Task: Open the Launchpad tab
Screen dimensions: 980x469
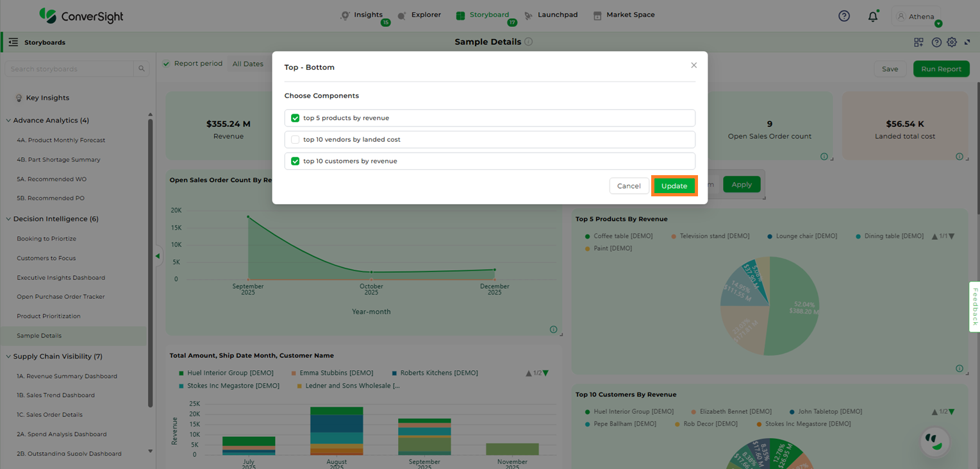Action: [x=551, y=15]
